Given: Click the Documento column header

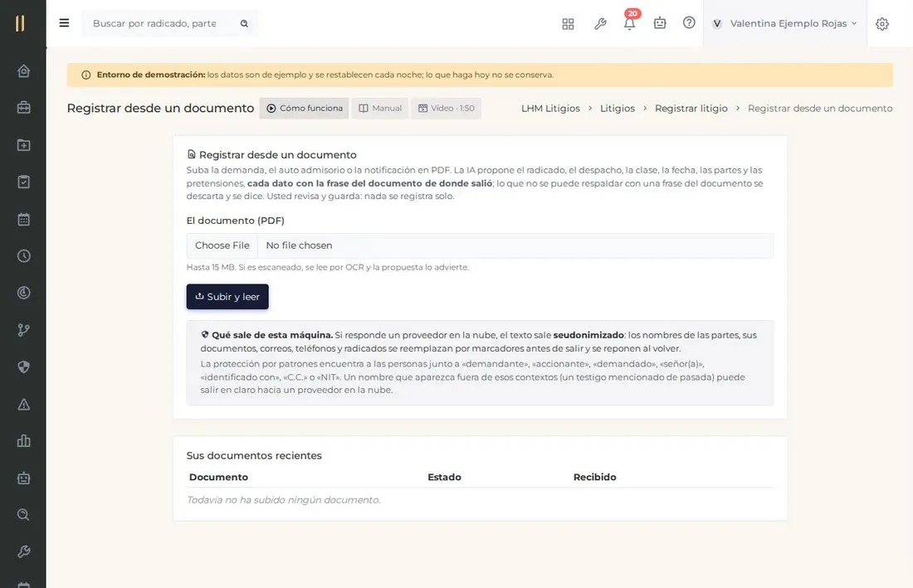Looking at the screenshot, I should pyautogui.click(x=218, y=477).
